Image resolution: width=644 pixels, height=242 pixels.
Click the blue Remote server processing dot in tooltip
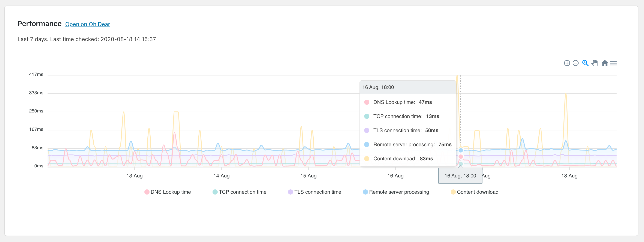click(367, 144)
